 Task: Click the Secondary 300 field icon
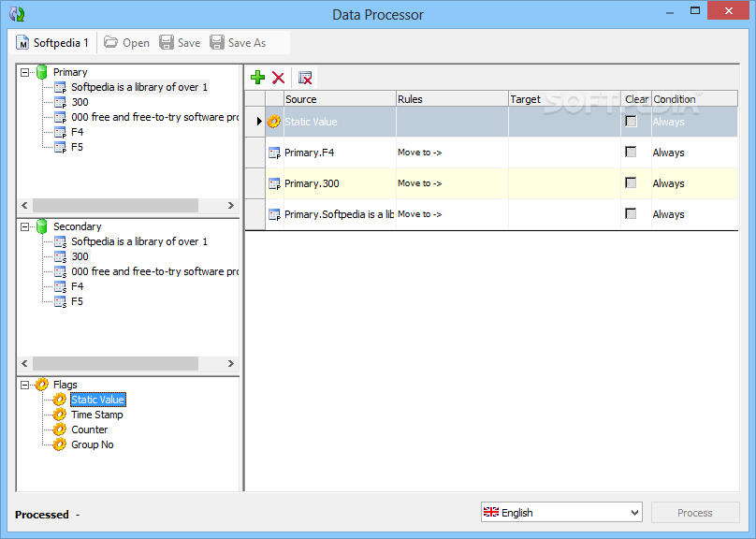pyautogui.click(x=60, y=257)
